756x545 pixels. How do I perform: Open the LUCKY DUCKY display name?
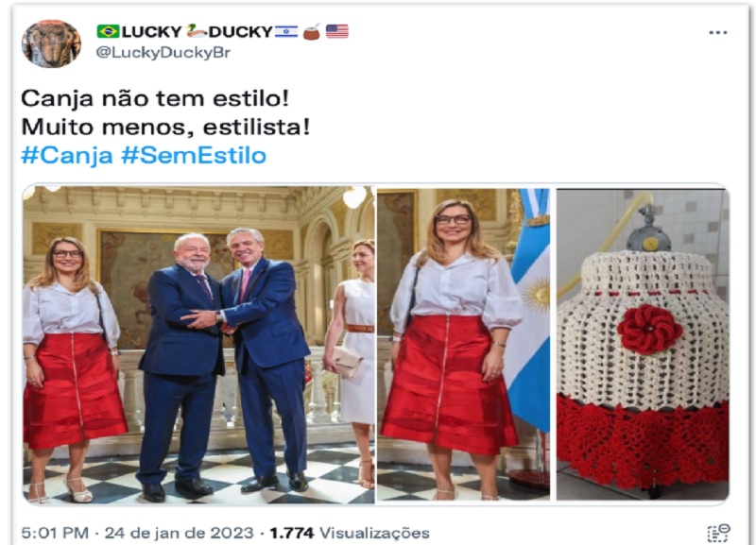coord(223,32)
